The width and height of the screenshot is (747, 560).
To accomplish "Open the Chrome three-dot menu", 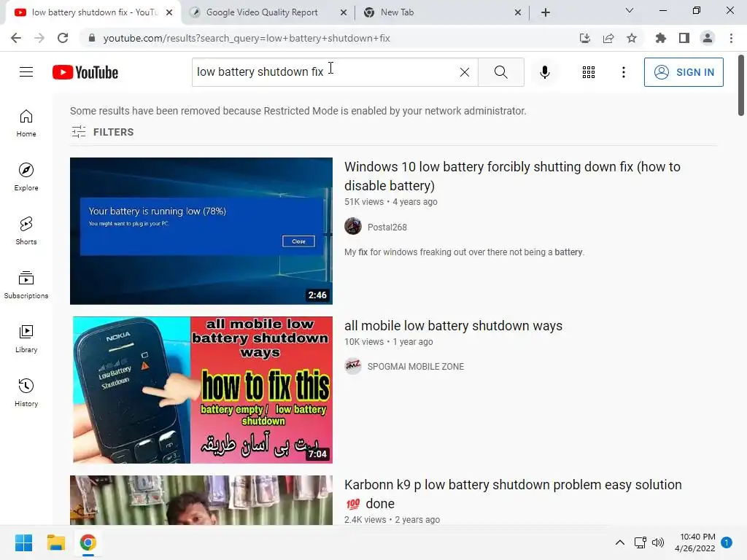I will [731, 38].
